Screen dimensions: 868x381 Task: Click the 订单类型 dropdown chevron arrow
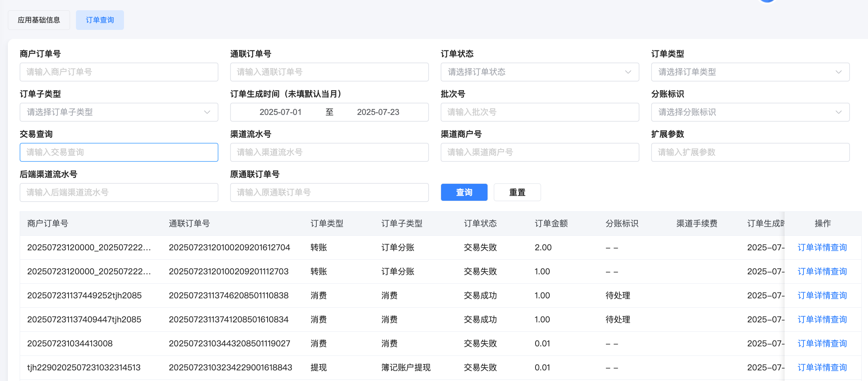click(x=838, y=72)
